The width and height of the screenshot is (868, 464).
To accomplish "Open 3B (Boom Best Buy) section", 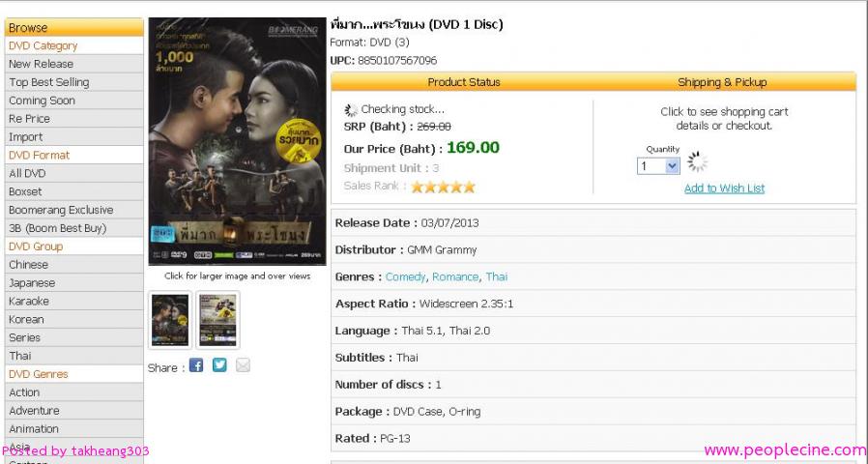I will coord(74,228).
